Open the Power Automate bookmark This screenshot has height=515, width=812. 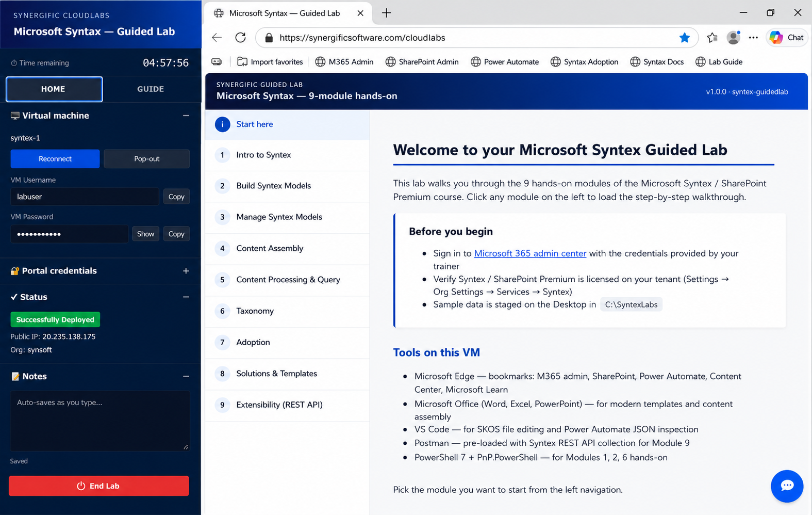point(505,62)
